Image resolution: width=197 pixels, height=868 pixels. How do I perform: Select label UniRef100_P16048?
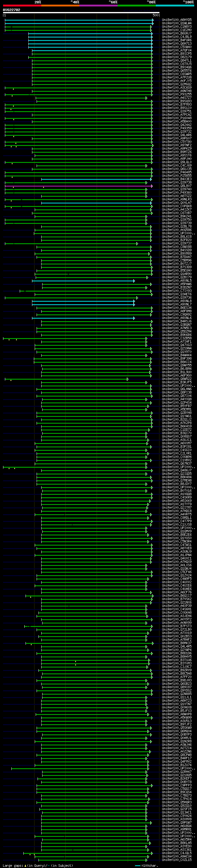click(x=176, y=118)
